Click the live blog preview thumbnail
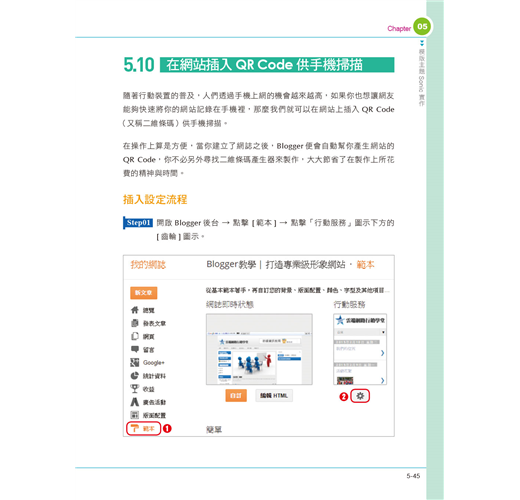Viewport: 520px width, 500px height. [x=259, y=349]
